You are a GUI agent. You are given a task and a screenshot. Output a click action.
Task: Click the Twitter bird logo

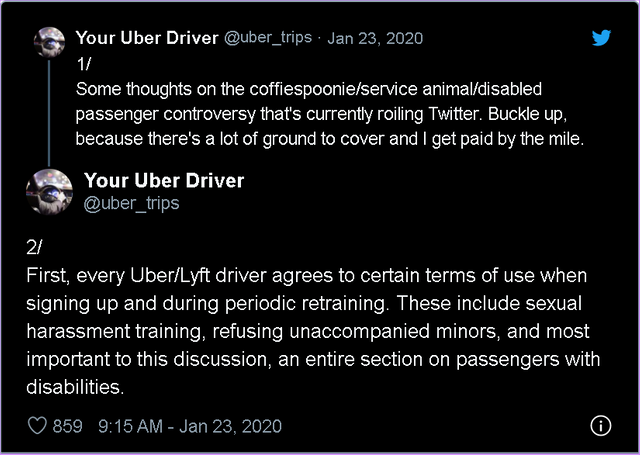601,38
